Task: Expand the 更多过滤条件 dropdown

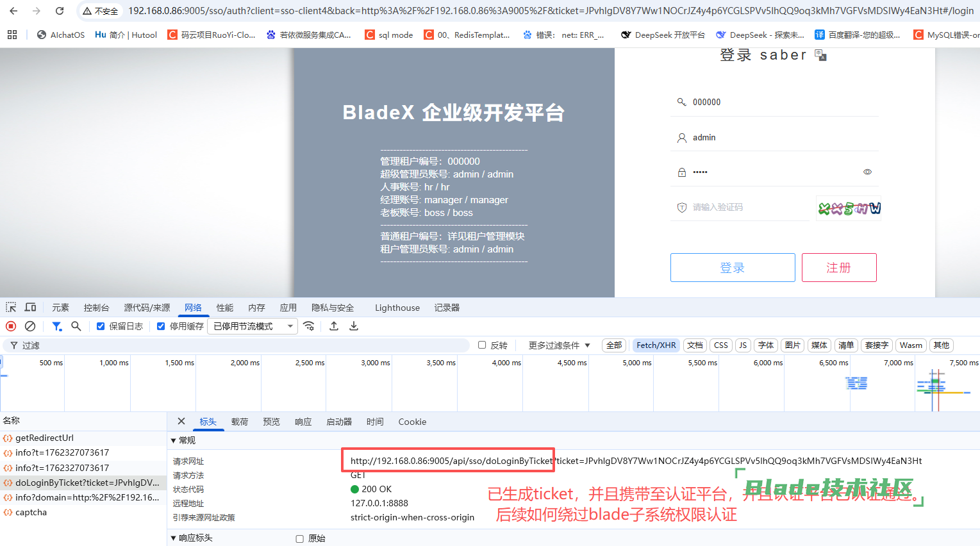Action: coord(559,345)
